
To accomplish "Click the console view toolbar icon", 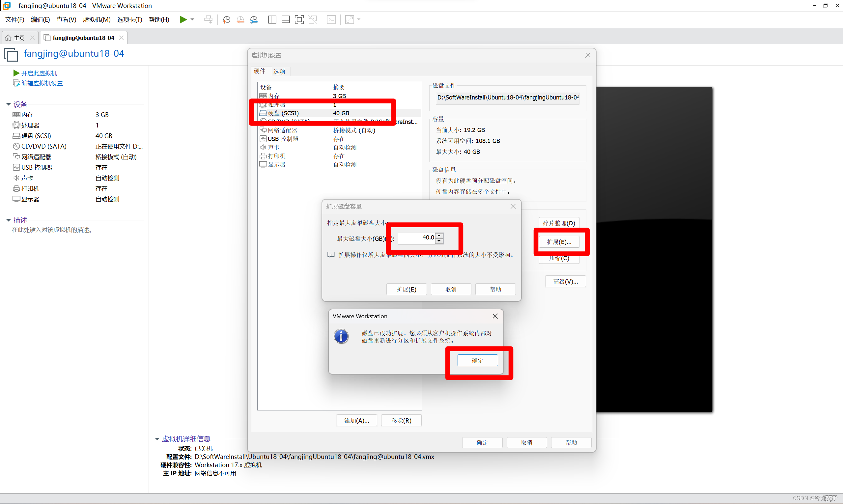I will (x=331, y=19).
